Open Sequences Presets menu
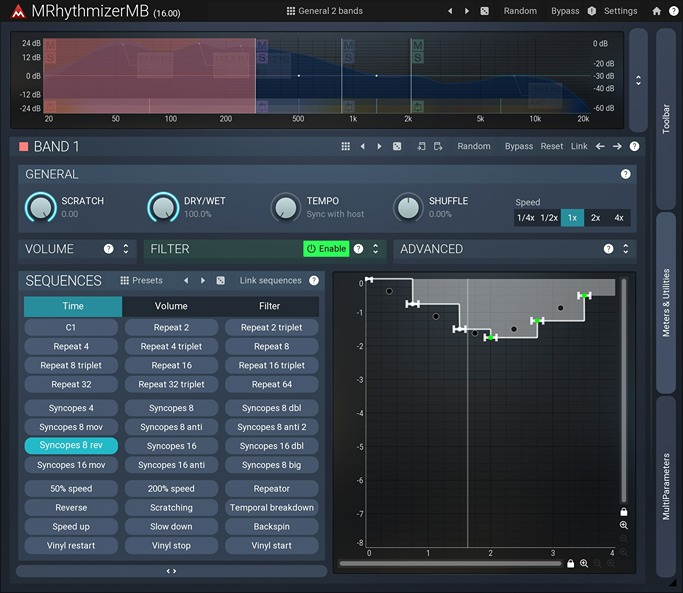Viewport: 683px width, 593px height. pos(141,281)
